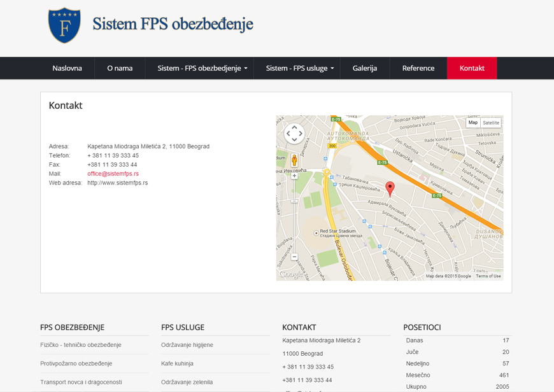The height and width of the screenshot is (392, 554).
Task: Go to the Galerija page
Action: (365, 68)
